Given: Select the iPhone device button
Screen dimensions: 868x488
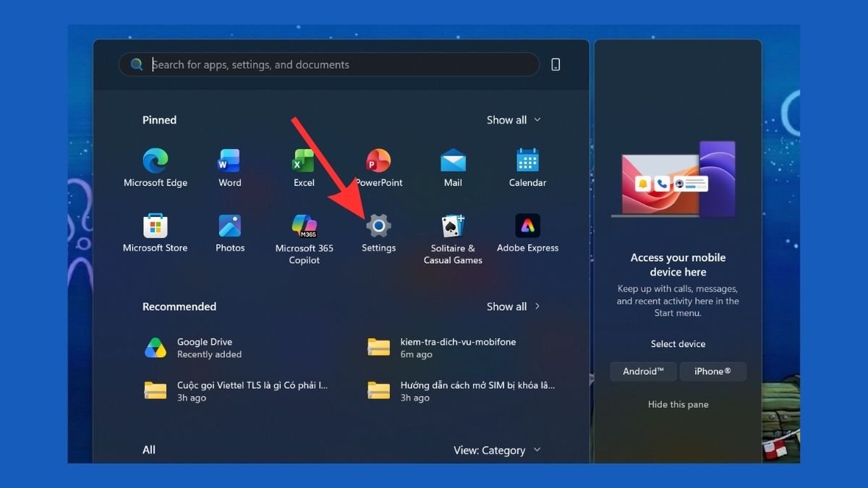Looking at the screenshot, I should pyautogui.click(x=712, y=372).
